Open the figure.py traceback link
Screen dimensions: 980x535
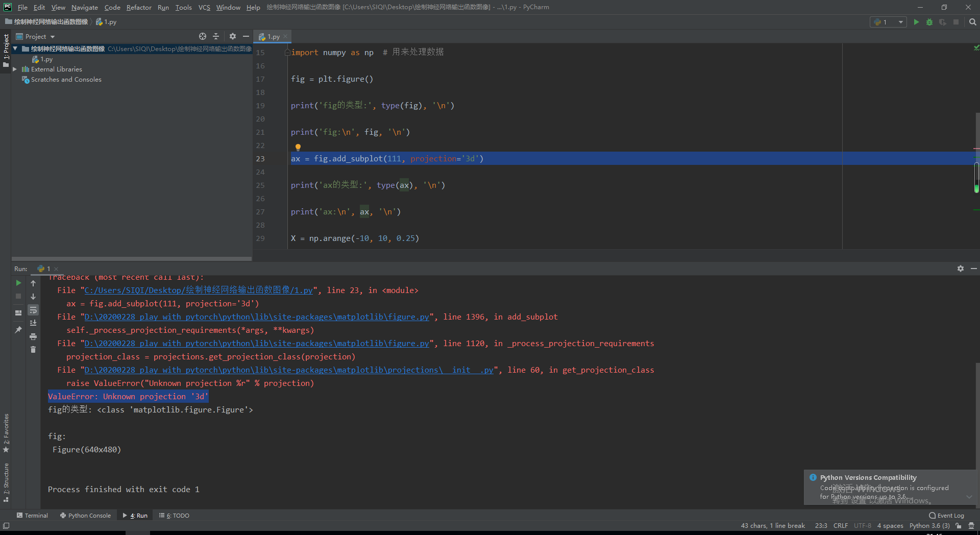point(255,317)
